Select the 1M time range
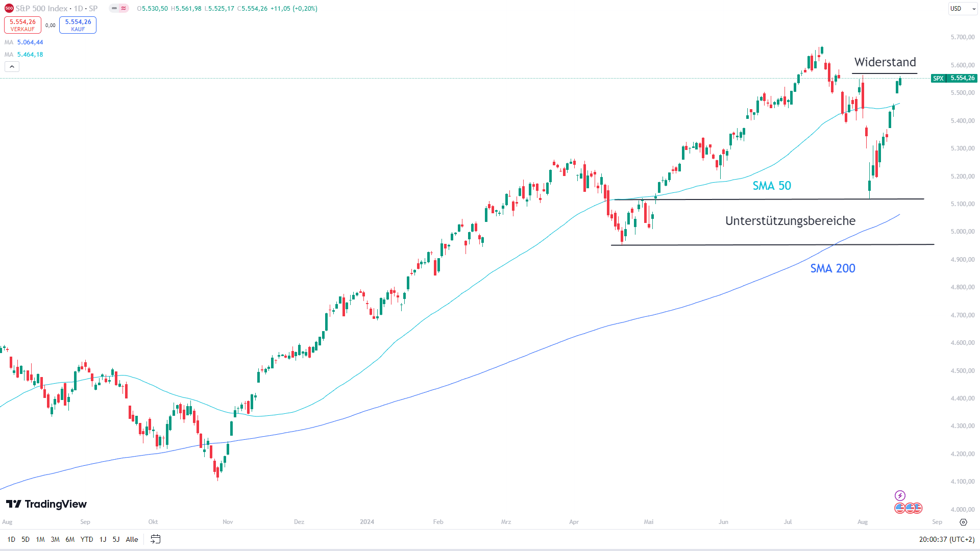 click(40, 539)
